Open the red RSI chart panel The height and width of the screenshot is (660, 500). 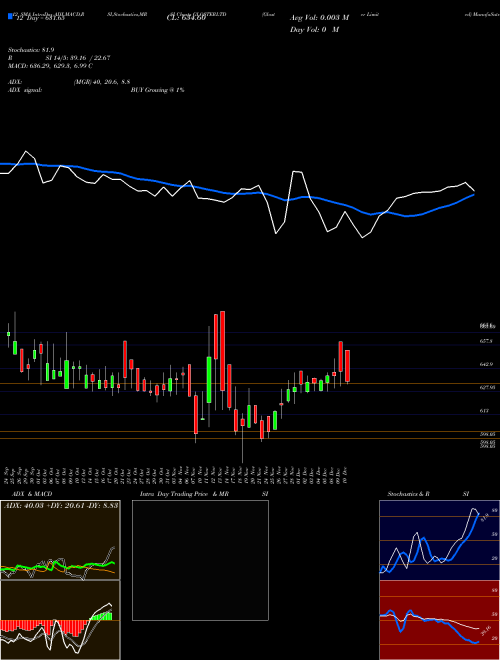pyautogui.click(x=439, y=620)
